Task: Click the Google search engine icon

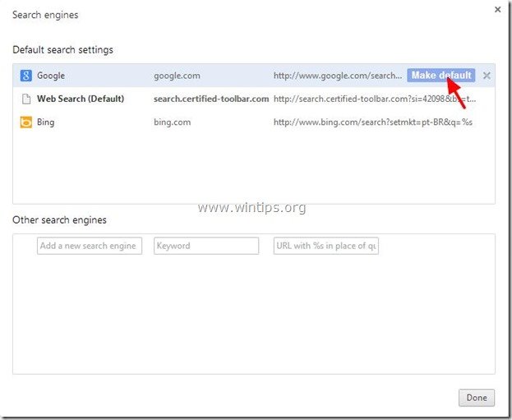Action: (25, 76)
